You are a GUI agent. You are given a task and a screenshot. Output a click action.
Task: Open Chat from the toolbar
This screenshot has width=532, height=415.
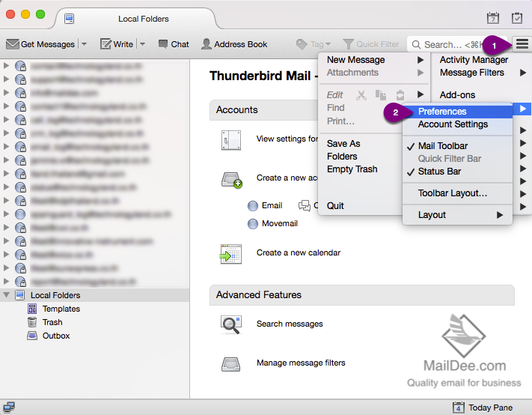(x=174, y=44)
